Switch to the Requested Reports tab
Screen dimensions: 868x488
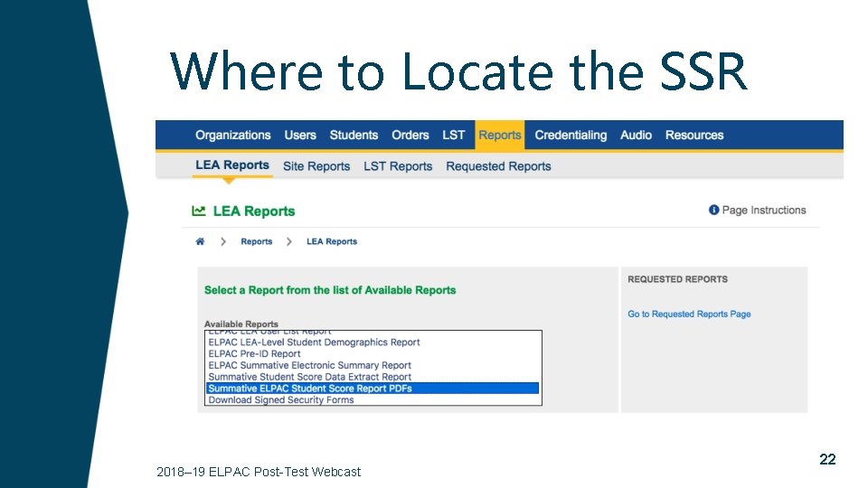point(499,166)
